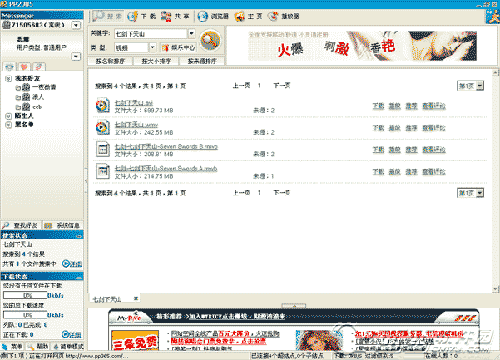The width and height of the screenshot is (500, 360).
Task: Select the third sidebar tab icon
Action: (x=39, y=67)
